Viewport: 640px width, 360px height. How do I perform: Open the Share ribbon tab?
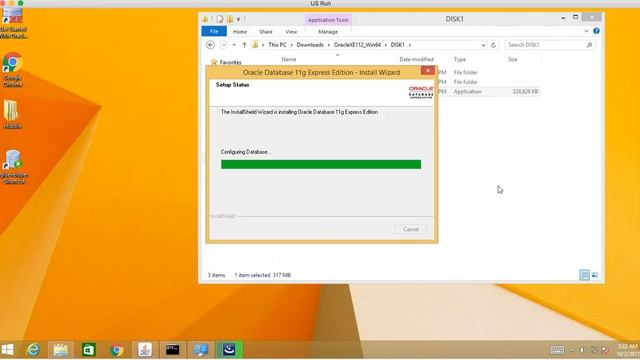[x=266, y=31]
